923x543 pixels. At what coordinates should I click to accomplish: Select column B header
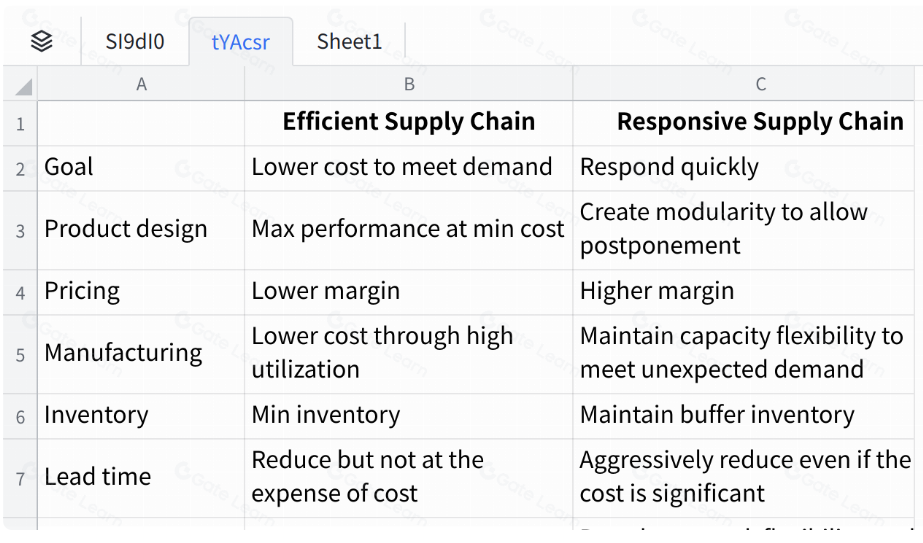coord(408,85)
